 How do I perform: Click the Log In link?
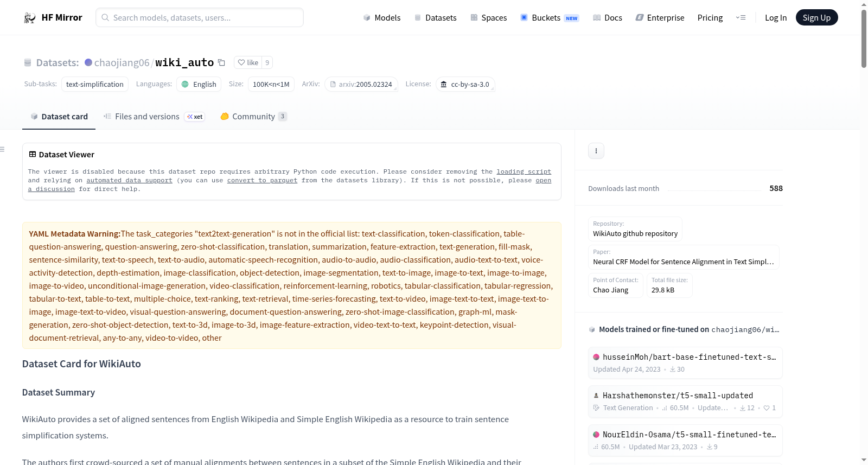tap(776, 17)
